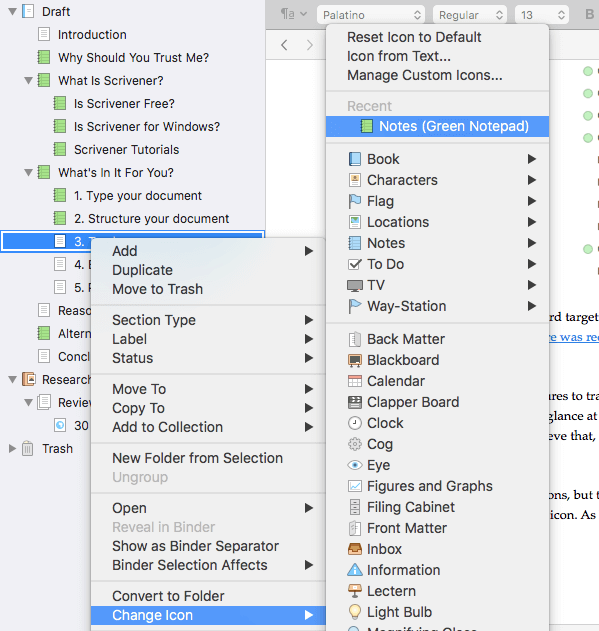Apply the Blackboard icon
The width and height of the screenshot is (599, 631).
437,360
